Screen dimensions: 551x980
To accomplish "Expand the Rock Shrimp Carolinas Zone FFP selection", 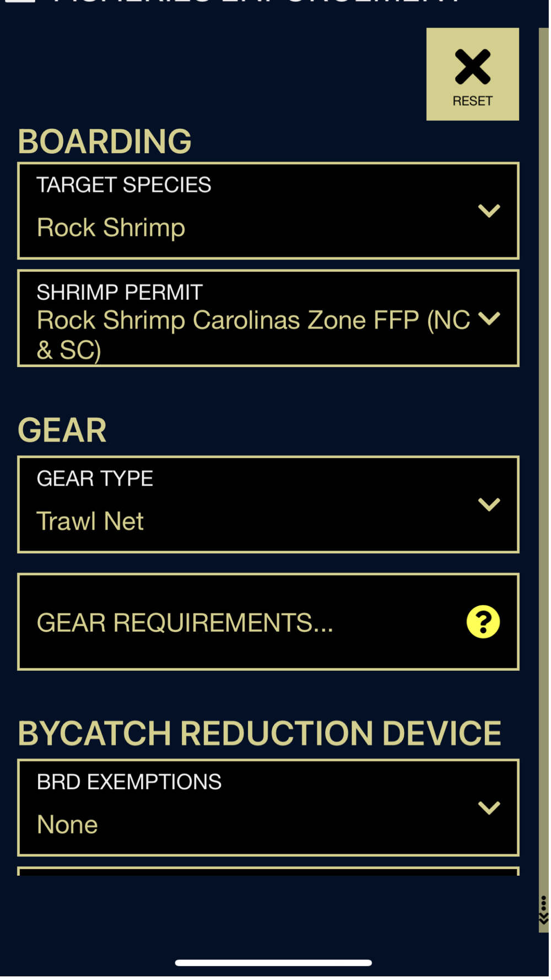I will click(269, 319).
